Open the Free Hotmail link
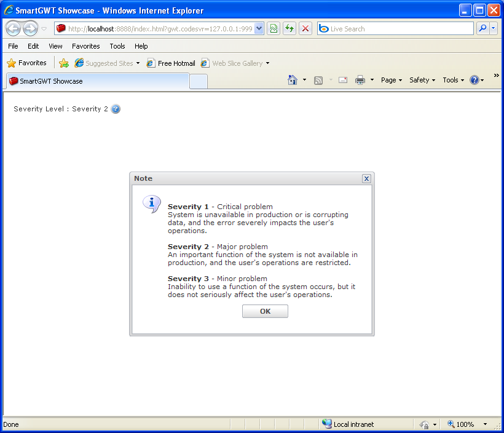Screen dimensions: 504x433 171,63
